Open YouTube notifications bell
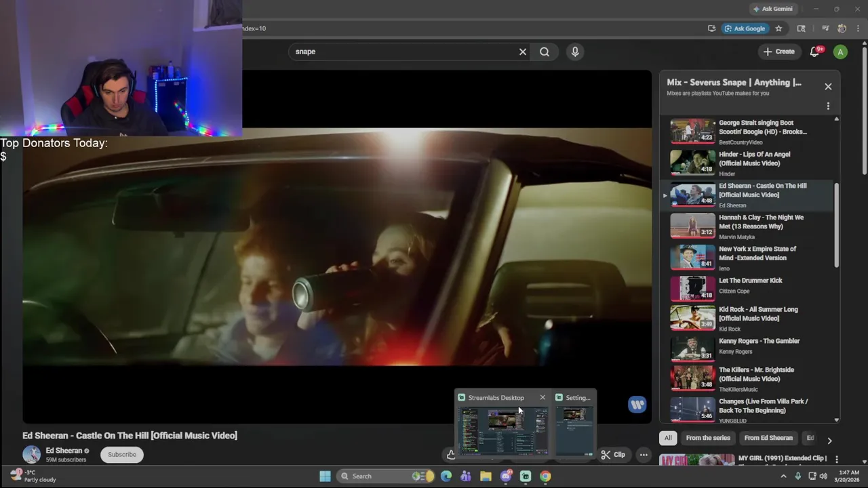The width and height of the screenshot is (868, 488). pos(815,52)
